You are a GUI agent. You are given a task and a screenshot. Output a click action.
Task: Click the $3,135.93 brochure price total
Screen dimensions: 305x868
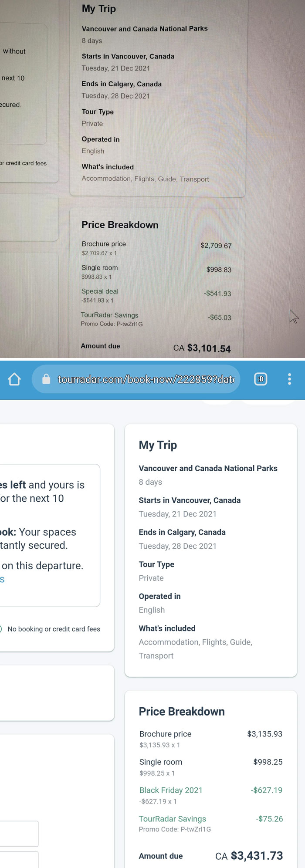[x=264, y=734]
